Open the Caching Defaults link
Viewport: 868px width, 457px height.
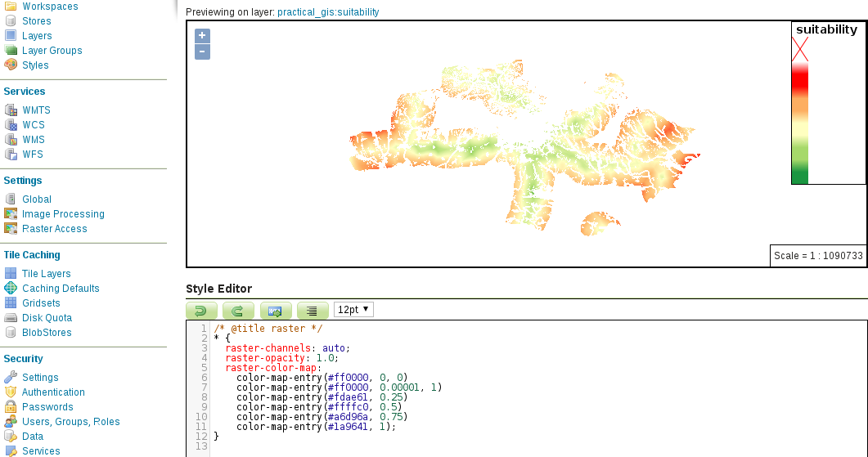[x=61, y=289]
